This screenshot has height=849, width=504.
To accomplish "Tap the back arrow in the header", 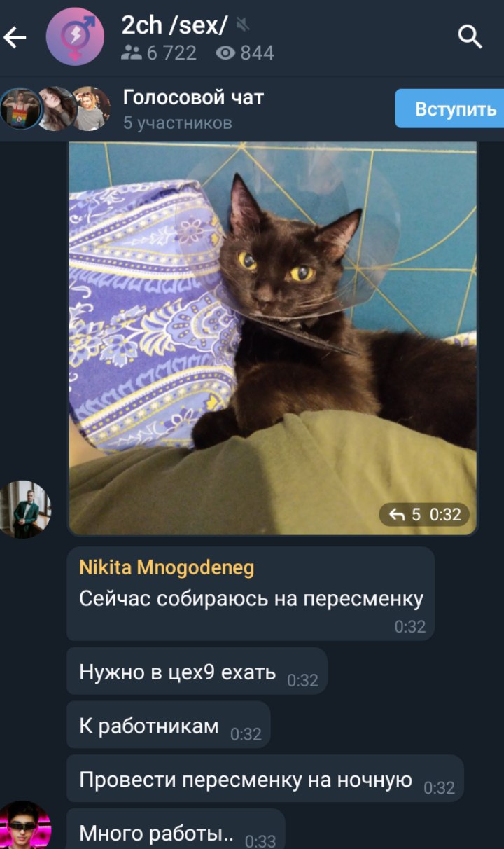I will click(15, 37).
